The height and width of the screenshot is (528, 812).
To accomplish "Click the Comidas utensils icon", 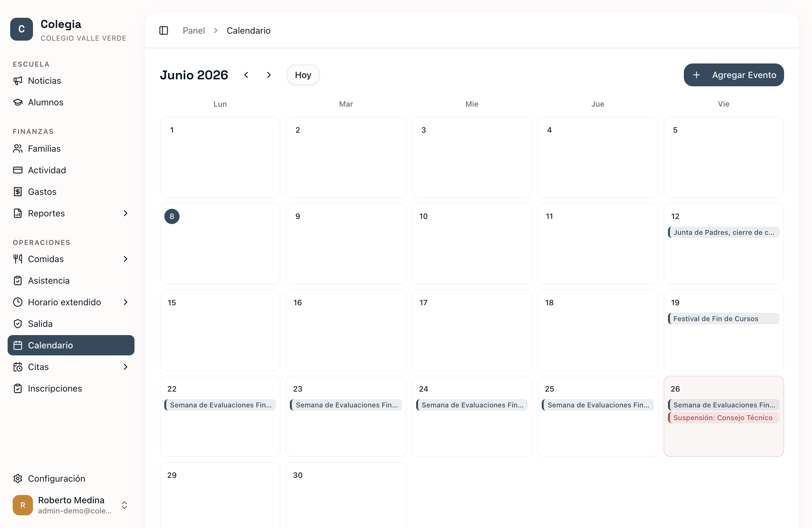I will 18,259.
